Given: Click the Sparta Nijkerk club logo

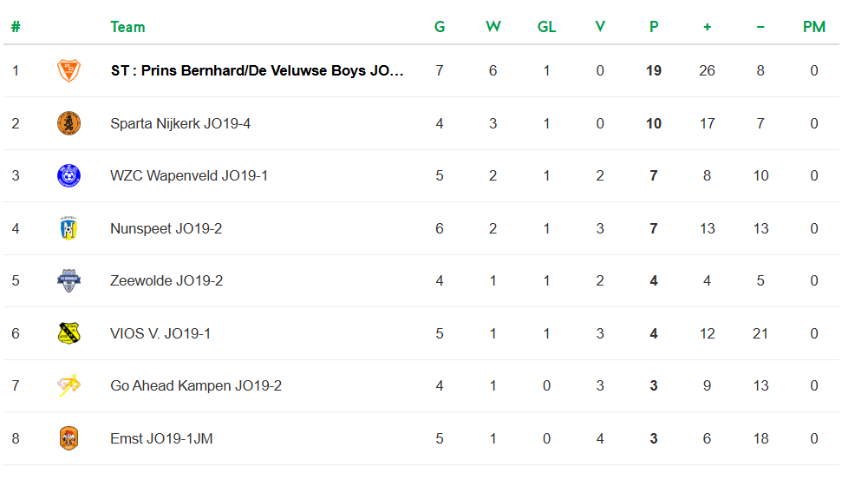Looking at the screenshot, I should coord(69,123).
